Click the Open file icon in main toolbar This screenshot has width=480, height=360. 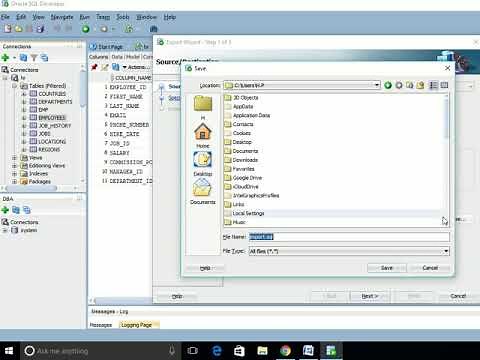point(19,29)
